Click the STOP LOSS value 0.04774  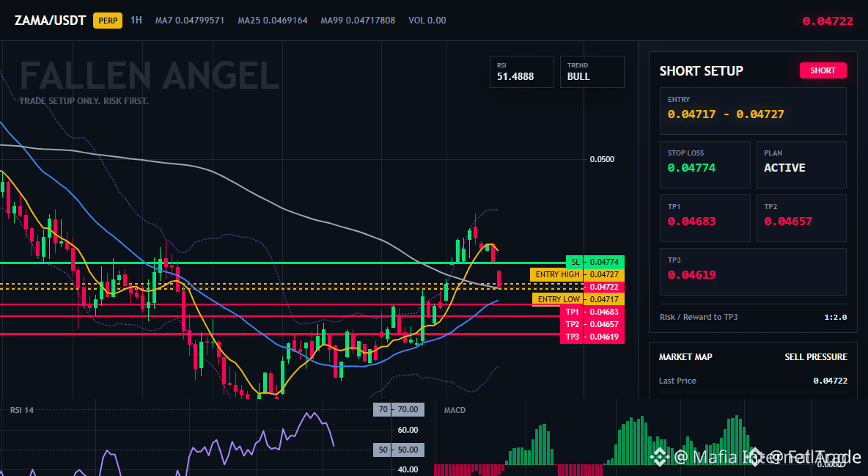[691, 167]
